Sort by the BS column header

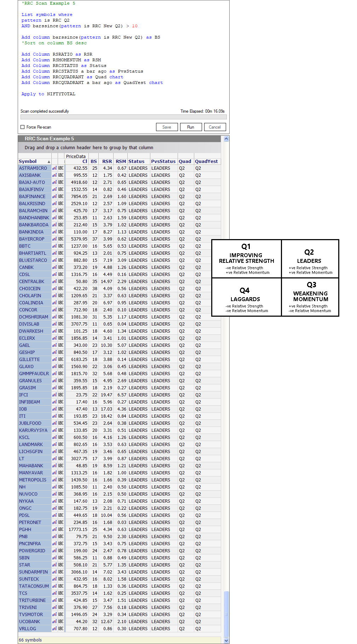(94, 162)
